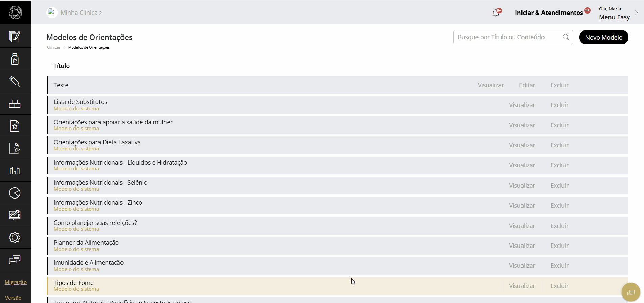This screenshot has height=303, width=644.
Task: Click the notification bell icon
Action: 496,13
